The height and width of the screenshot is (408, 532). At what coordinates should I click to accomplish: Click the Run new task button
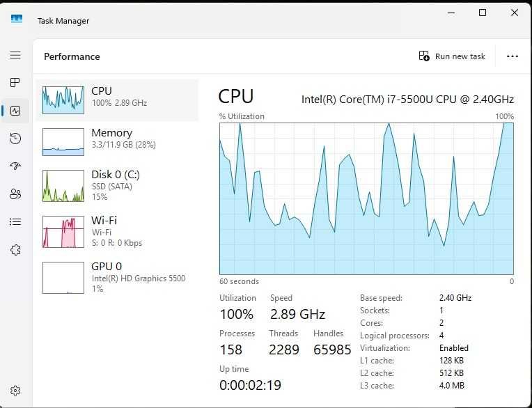pos(452,56)
